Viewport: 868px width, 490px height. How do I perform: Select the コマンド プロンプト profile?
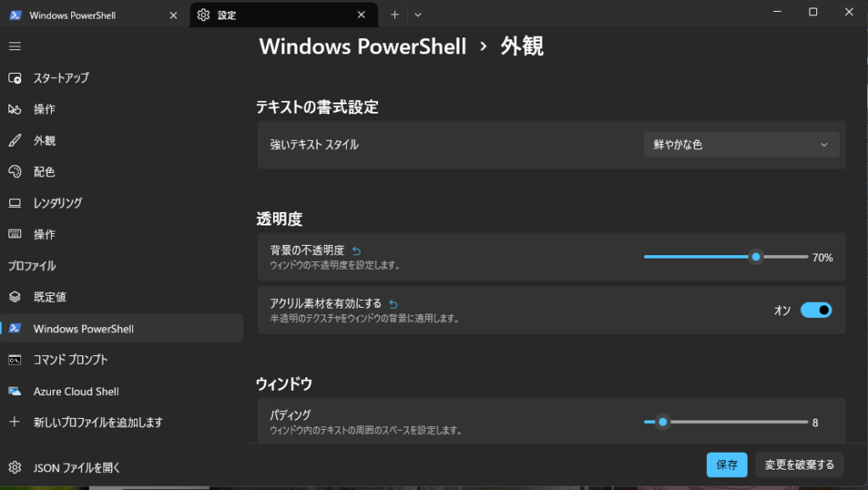tap(122, 360)
